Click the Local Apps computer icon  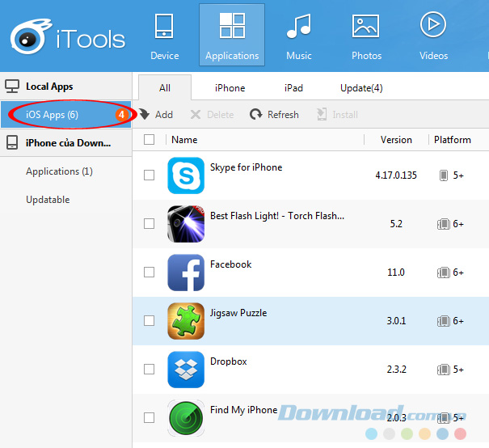coord(12,86)
